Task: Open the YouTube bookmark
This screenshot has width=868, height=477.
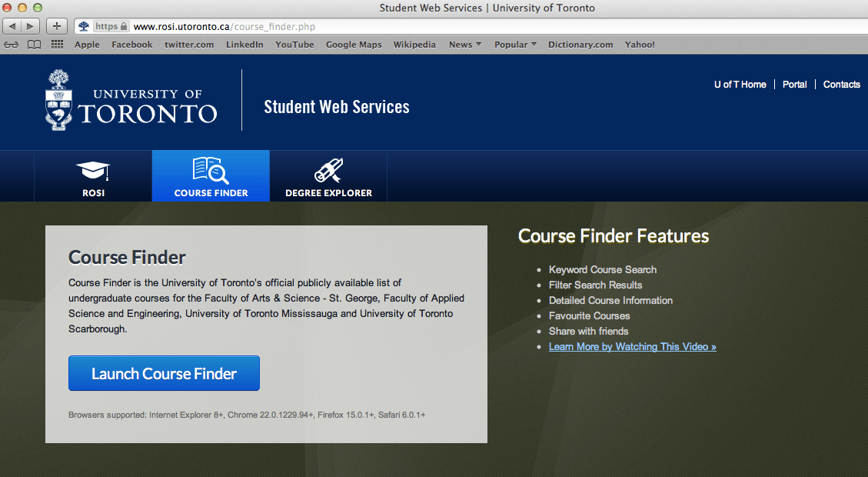Action: [x=294, y=45]
